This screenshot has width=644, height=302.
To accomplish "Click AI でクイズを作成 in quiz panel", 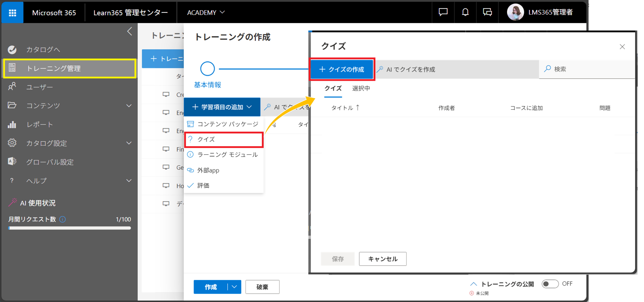I will click(406, 69).
